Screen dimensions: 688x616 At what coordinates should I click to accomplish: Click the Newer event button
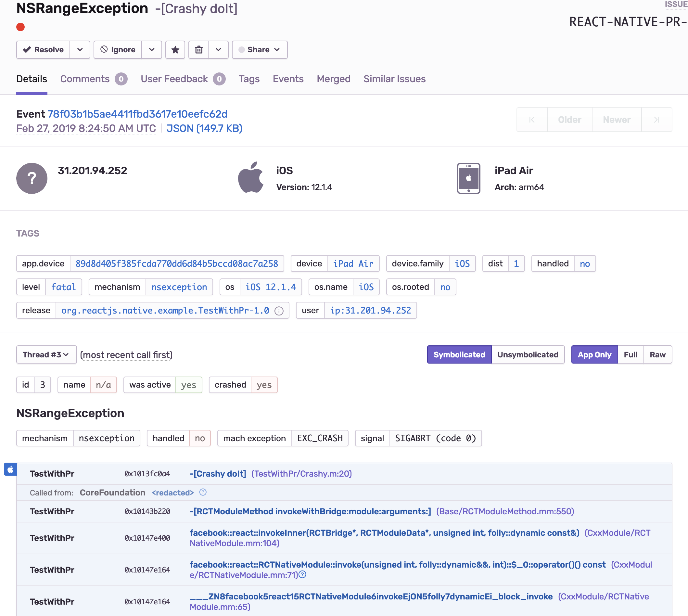tap(617, 120)
